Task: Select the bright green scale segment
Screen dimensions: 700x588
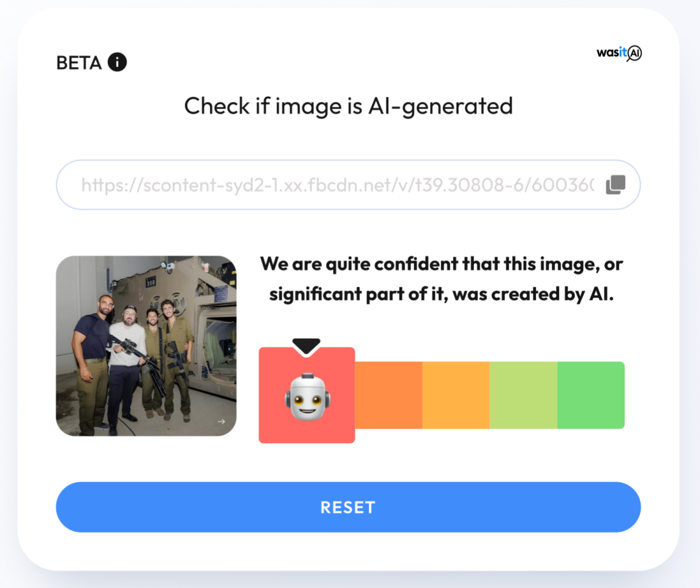Action: tap(591, 395)
